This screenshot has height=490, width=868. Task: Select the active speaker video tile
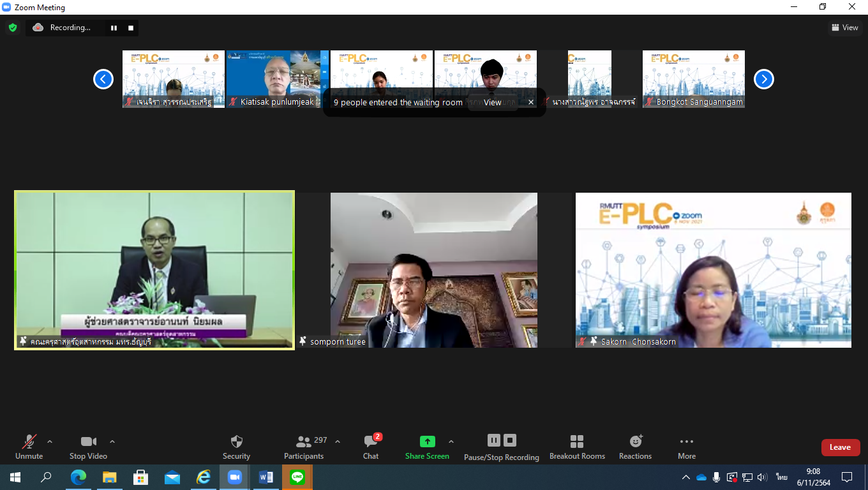point(154,270)
